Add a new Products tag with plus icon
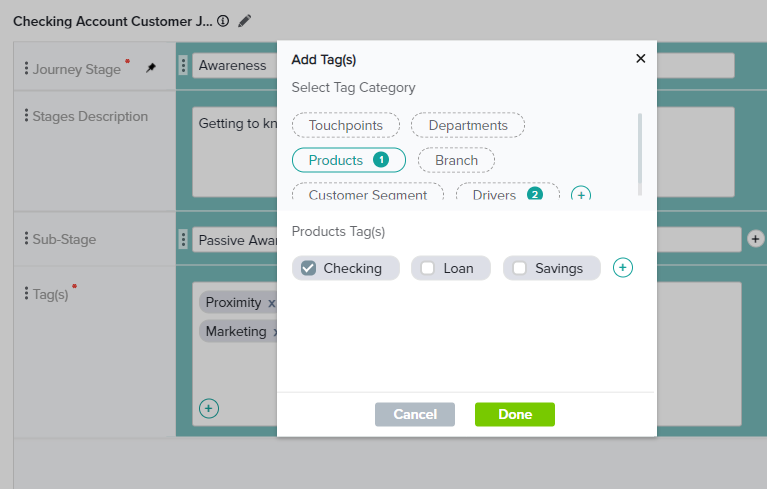Screen dimensions: 767x489 point(622,268)
